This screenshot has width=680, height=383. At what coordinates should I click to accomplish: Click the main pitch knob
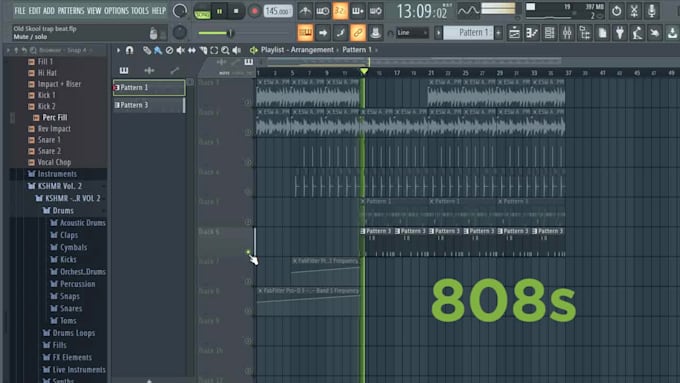click(180, 33)
